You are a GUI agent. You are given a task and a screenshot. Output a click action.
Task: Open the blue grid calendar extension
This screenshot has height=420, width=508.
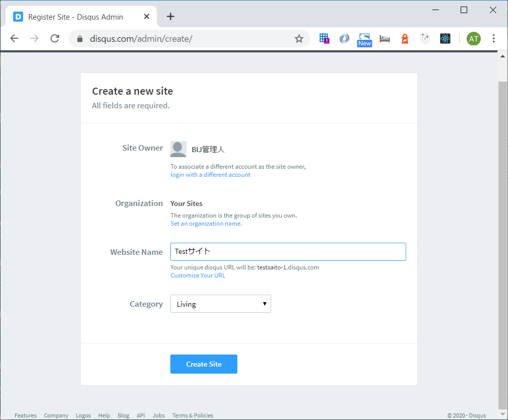324,39
